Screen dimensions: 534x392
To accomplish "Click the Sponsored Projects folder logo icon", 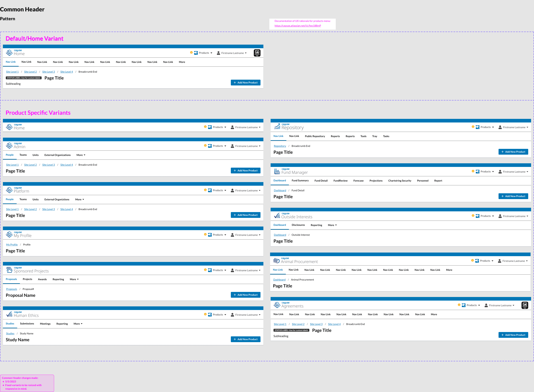I will click(9, 270).
